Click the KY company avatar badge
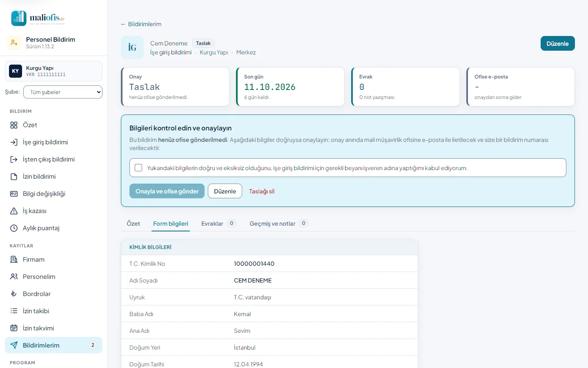The width and height of the screenshot is (588, 368). click(x=16, y=71)
